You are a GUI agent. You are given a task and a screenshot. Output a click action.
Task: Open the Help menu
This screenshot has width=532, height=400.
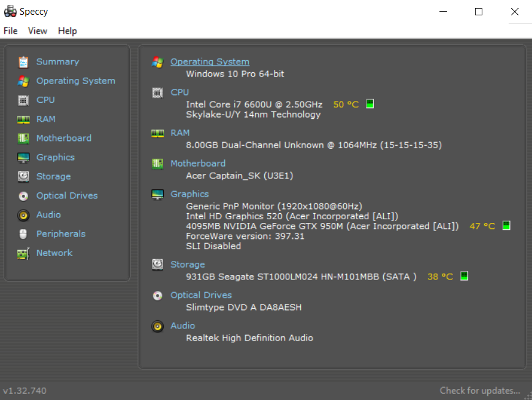click(x=67, y=31)
